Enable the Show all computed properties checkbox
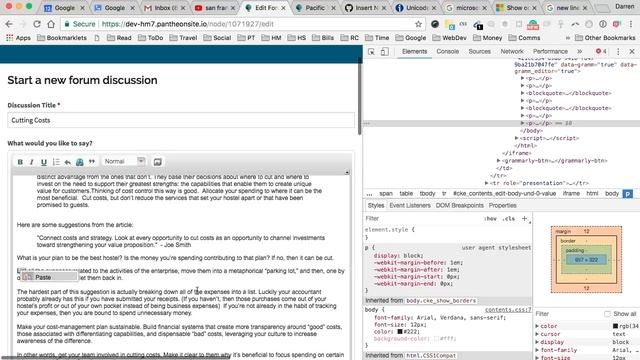The image size is (640, 360). click(607, 314)
